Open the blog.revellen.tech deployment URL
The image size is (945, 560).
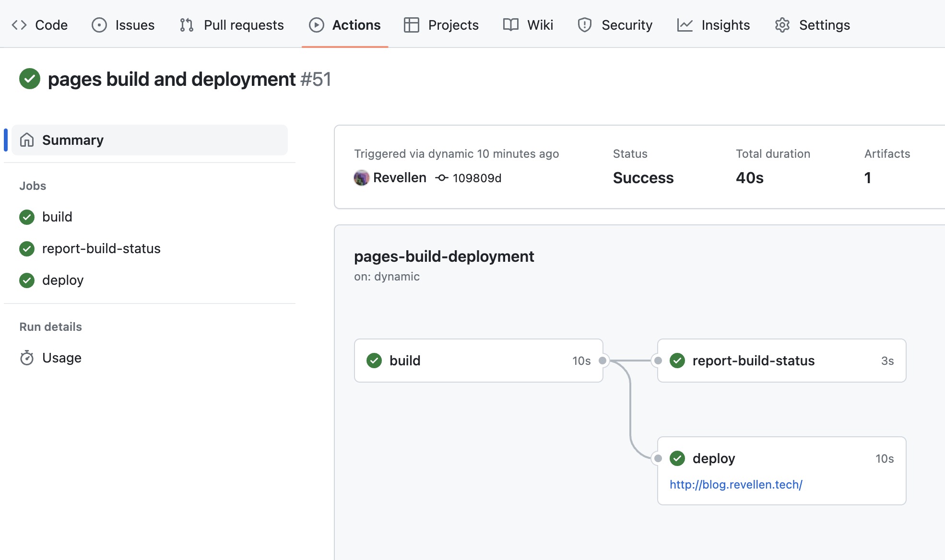[x=736, y=484]
